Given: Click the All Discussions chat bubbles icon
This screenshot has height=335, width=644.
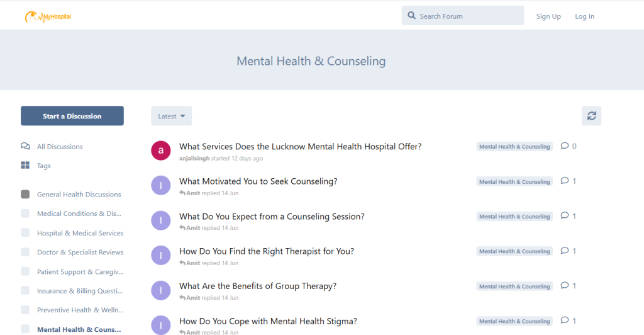Looking at the screenshot, I should [x=25, y=147].
